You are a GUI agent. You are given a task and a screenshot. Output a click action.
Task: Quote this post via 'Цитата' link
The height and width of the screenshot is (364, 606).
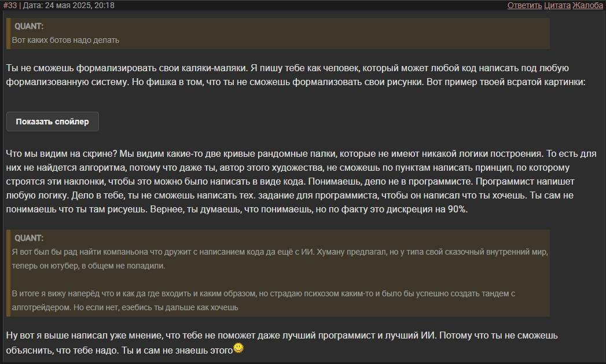[557, 5]
